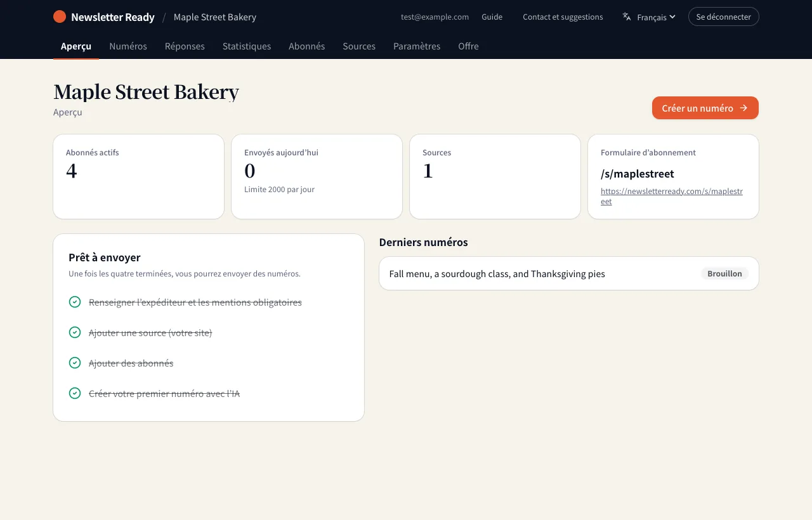Click Ajouter une source (votre site) item

tap(150, 333)
